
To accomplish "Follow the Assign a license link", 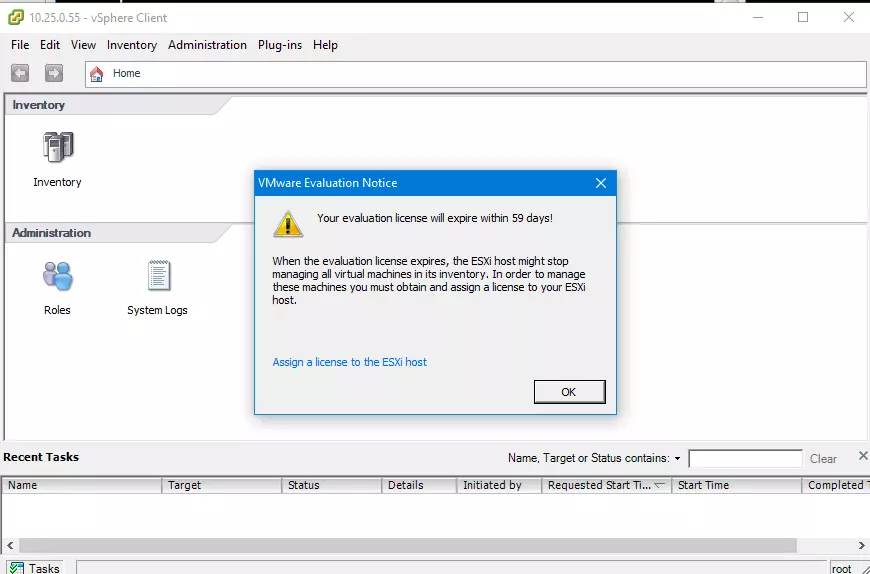I will point(350,362).
